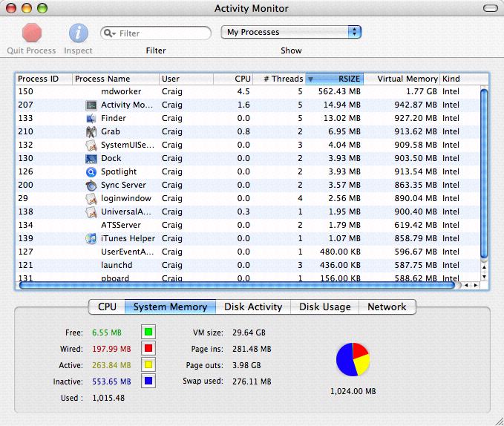Screen dimensions: 504x426
Task: Click the vertical scrollbar down arrow
Action: point(485,276)
